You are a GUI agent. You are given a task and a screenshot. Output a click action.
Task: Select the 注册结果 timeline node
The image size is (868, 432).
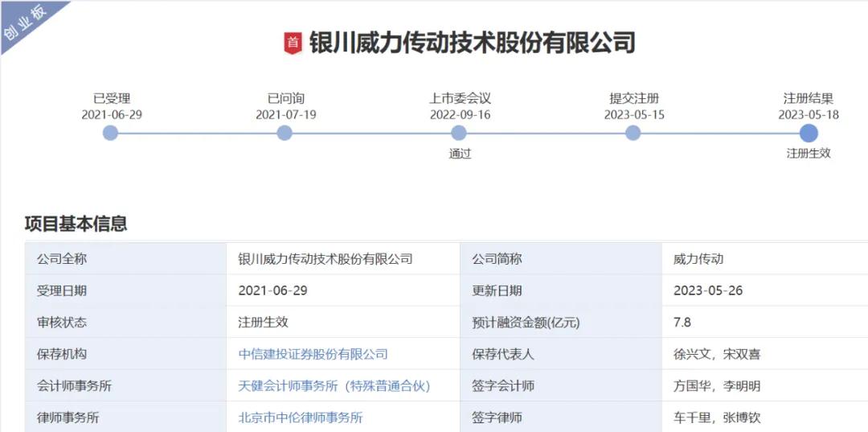[809, 133]
